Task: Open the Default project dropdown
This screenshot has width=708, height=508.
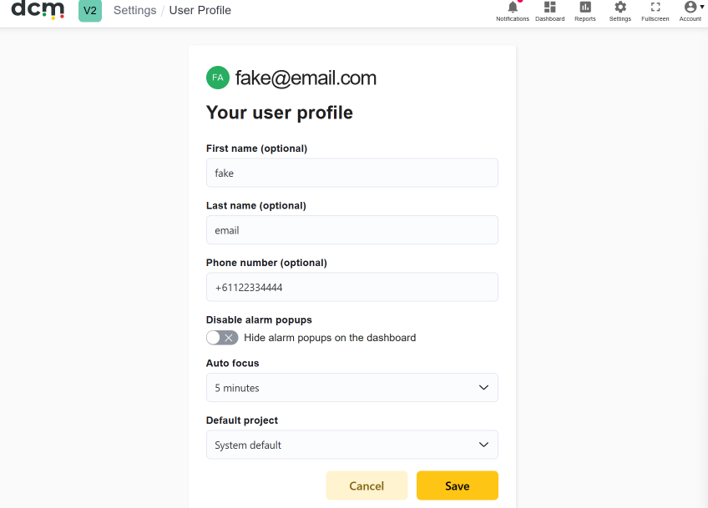Action: 352,445
